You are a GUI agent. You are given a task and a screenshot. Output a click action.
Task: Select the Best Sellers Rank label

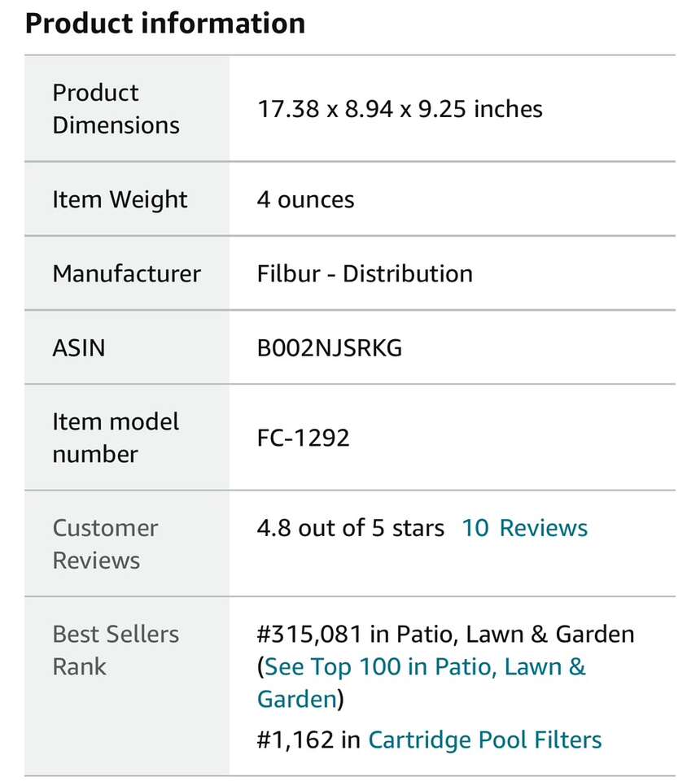click(116, 650)
